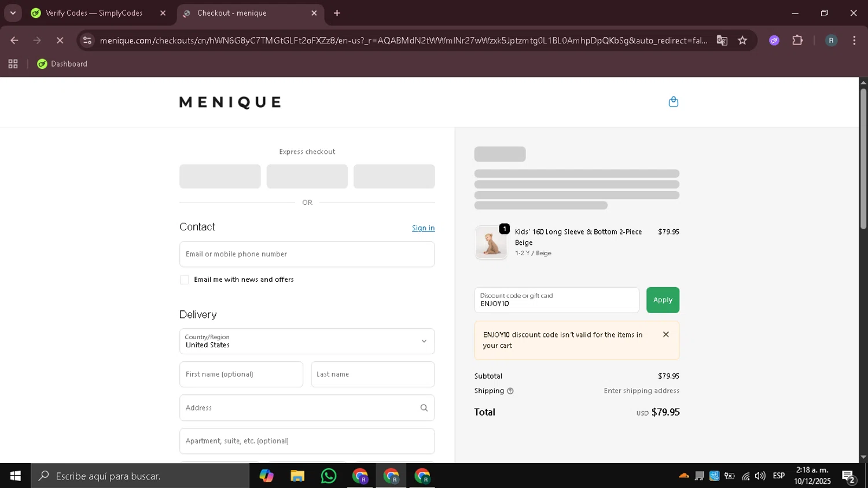Click the Discount code or gift card field
The image size is (868, 488).
point(557,300)
